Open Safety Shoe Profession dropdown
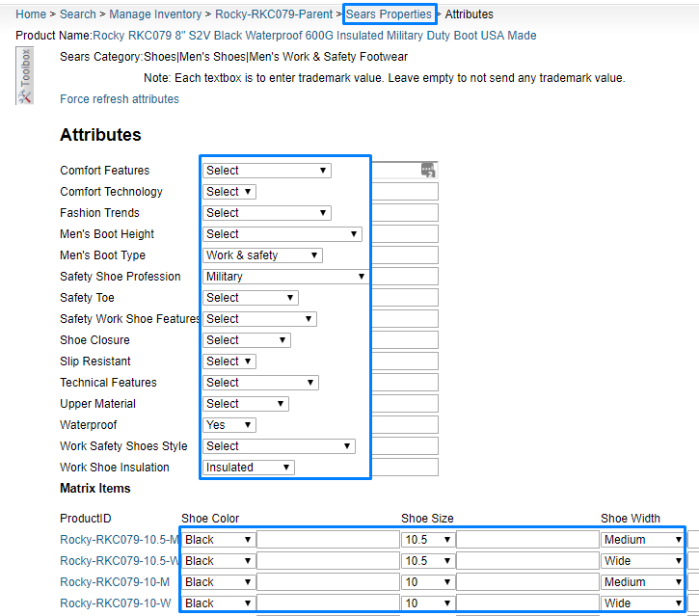Screen dimensions: 699x616 point(285,277)
